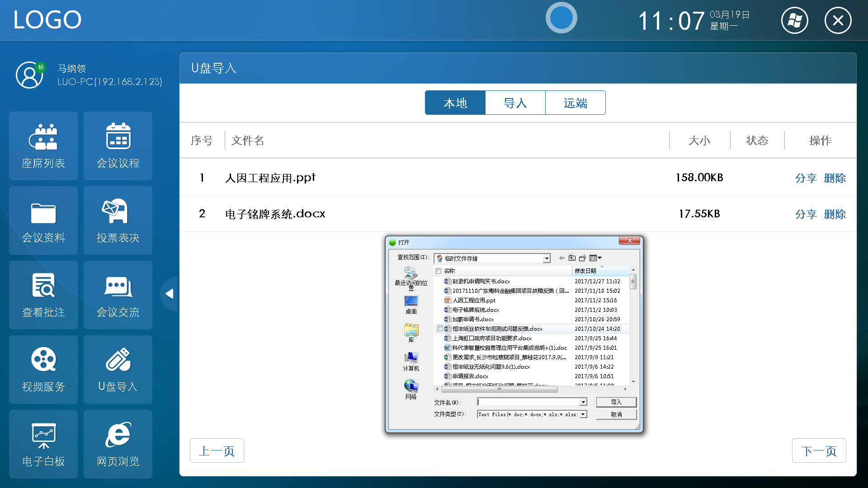Click the user avatar for 马纲领
The image size is (868, 488).
(30, 75)
